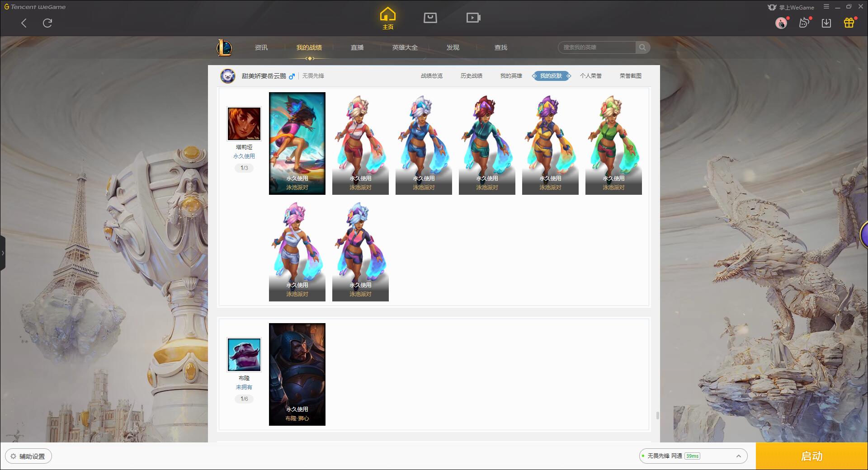The image size is (868, 470).
Task: Switch to 我的英雄 sub-tab
Action: click(x=511, y=76)
